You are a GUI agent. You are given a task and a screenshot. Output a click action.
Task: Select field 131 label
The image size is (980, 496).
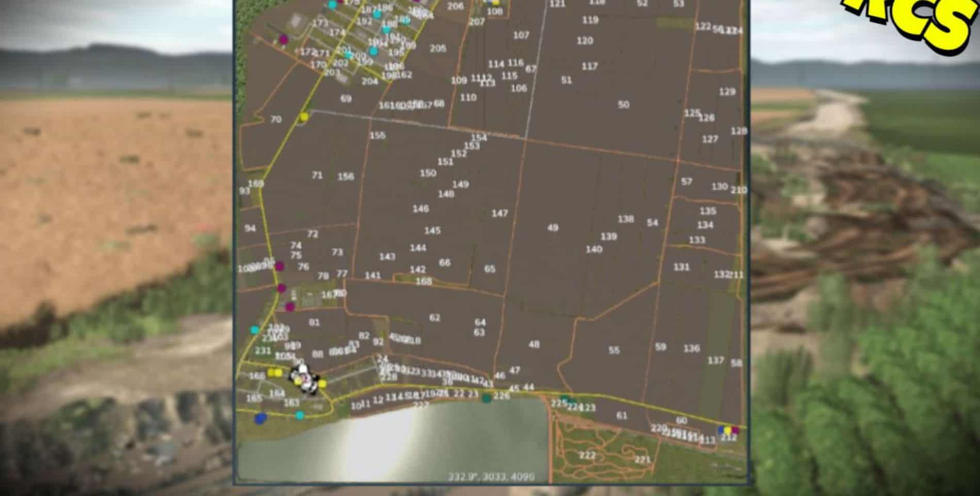click(x=681, y=267)
